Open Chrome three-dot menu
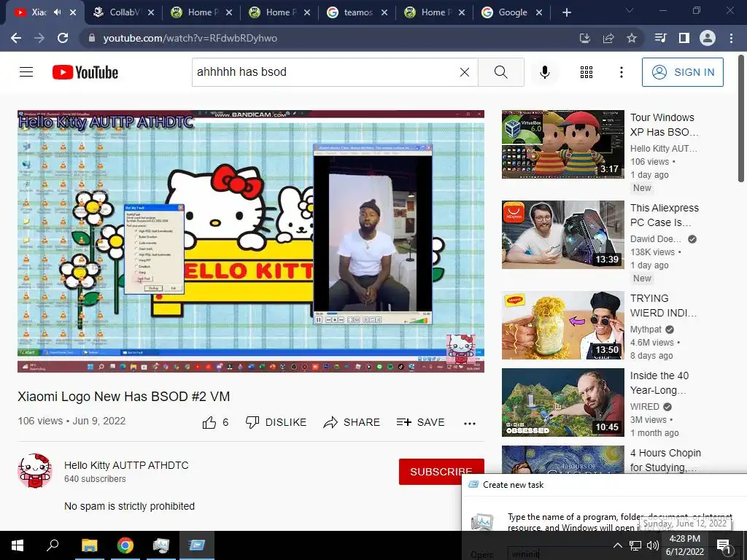The height and width of the screenshot is (560, 747). (x=731, y=38)
